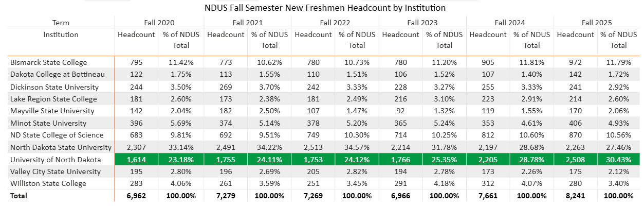Click the Fall 2020 term header
644x206 pixels.
tap(160, 23)
